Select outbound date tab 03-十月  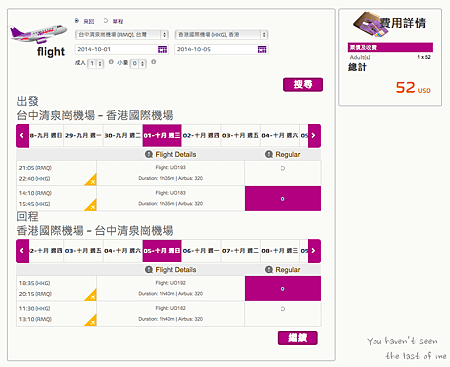pos(240,136)
